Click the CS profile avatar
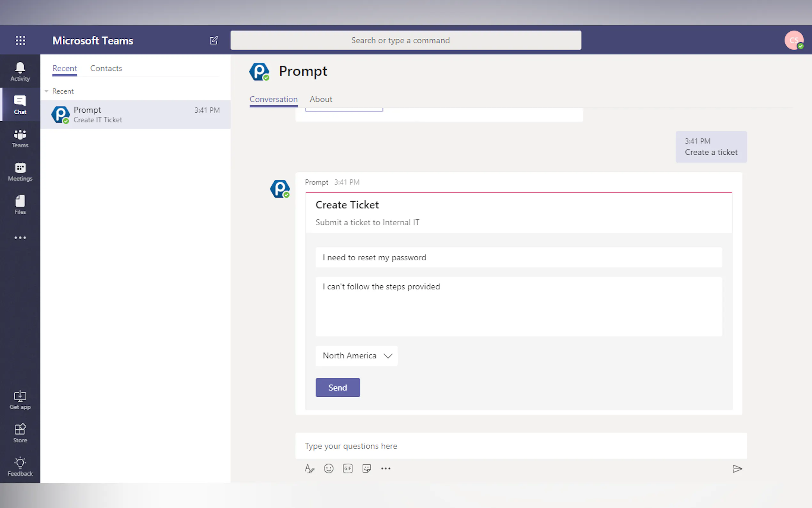Viewport: 812px width, 508px height. [x=793, y=40]
